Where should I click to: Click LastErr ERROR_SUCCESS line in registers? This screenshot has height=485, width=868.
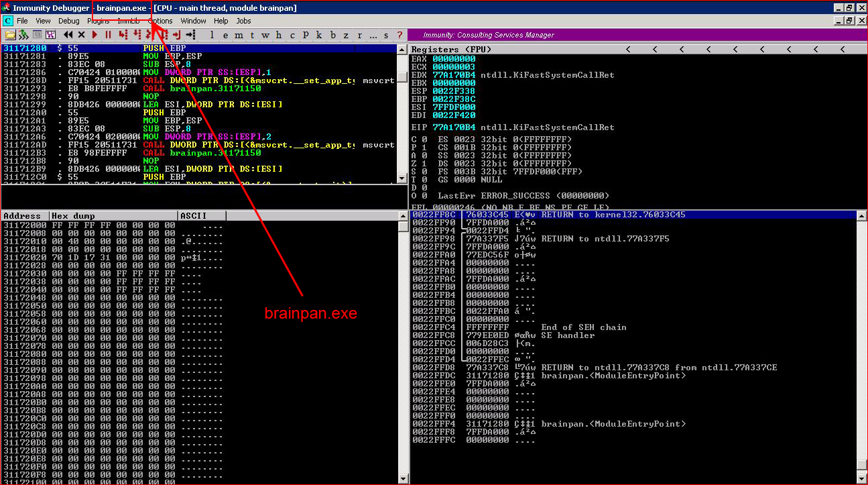pos(523,196)
